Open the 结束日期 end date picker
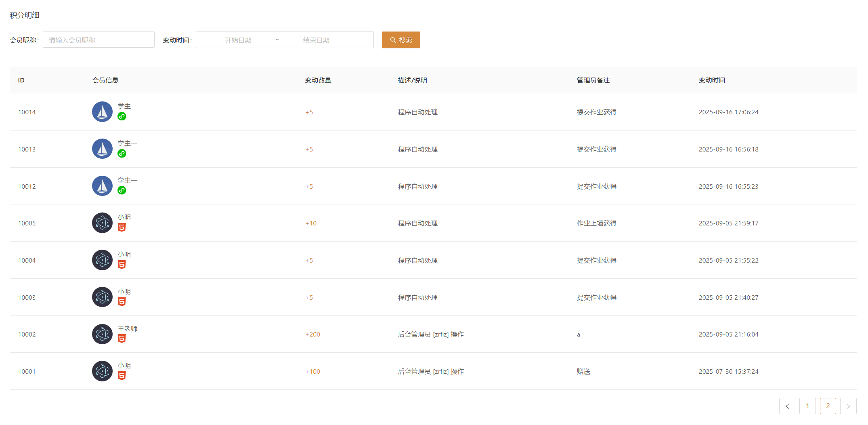Viewport: 868px width, 425px height. coord(316,40)
